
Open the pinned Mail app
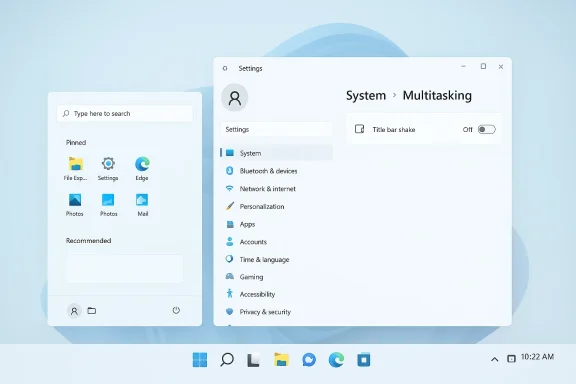(142, 205)
